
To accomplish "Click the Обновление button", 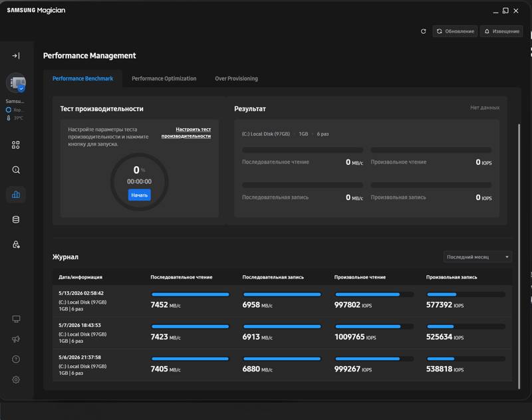I will click(x=455, y=31).
